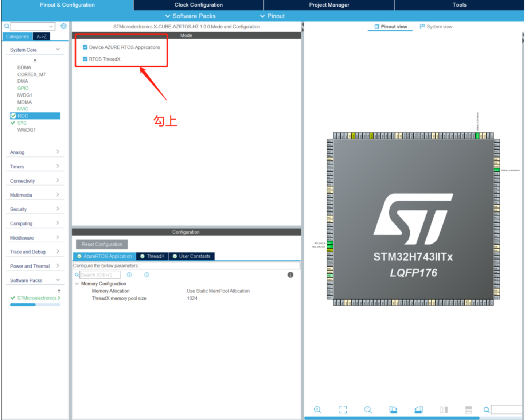Click the Reset Configuration button
527x420 pixels.
[101, 244]
